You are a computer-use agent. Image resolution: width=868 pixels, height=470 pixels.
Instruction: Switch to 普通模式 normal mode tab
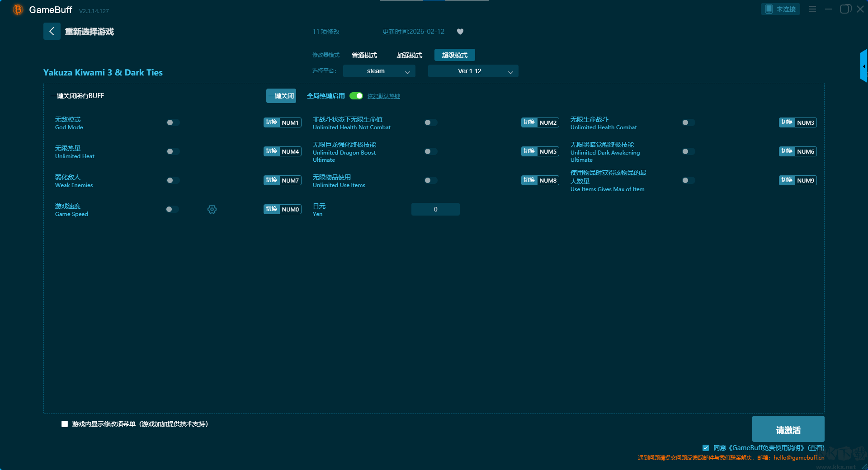[364, 55]
